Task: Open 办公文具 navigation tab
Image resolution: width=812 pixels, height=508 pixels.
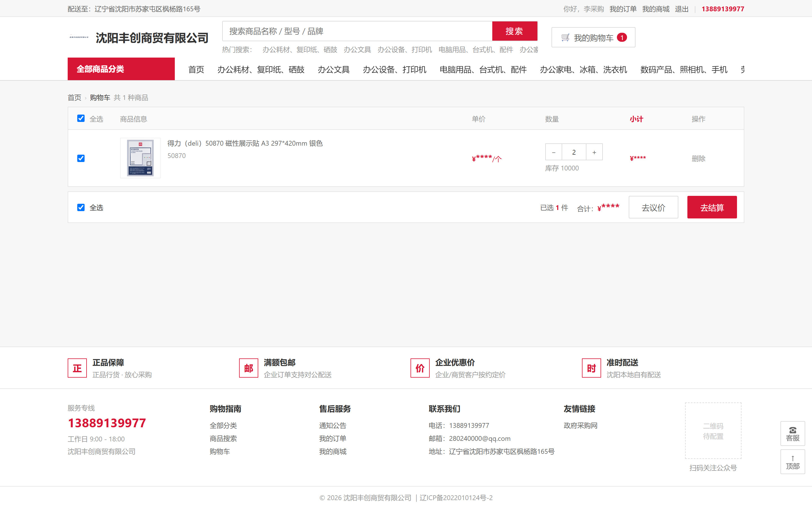Action: pos(334,69)
